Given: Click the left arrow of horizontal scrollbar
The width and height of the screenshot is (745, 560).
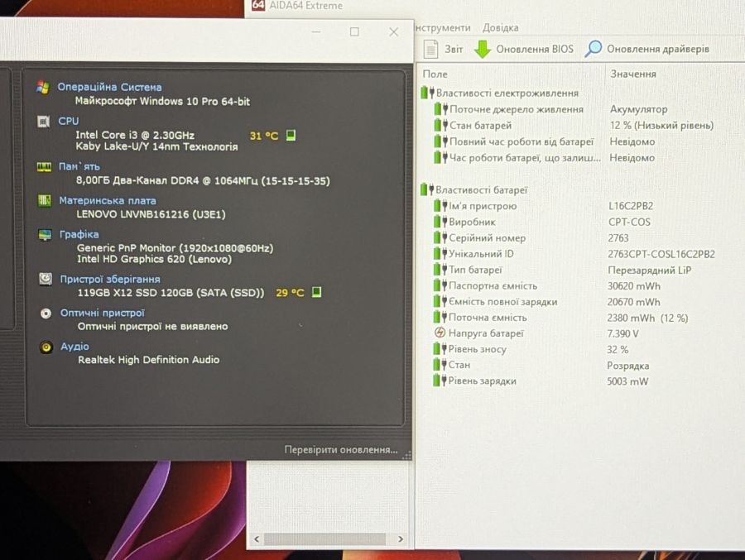Looking at the screenshot, I should [257, 539].
